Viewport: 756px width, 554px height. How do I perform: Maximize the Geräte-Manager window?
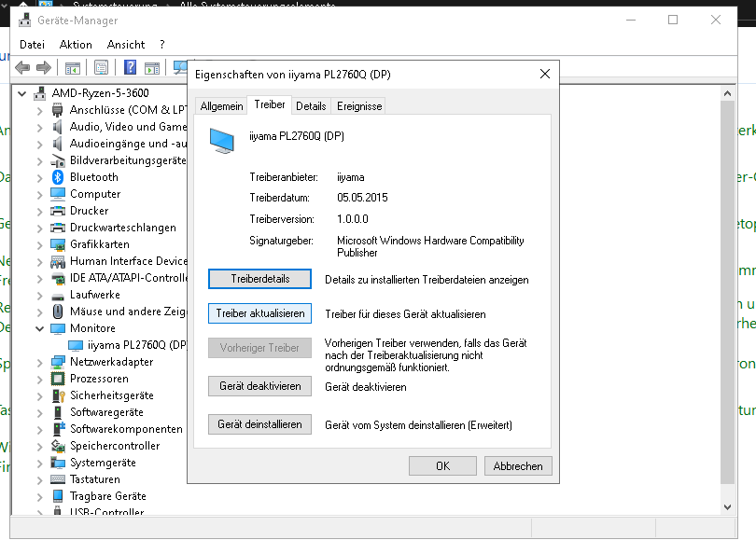[673, 20]
